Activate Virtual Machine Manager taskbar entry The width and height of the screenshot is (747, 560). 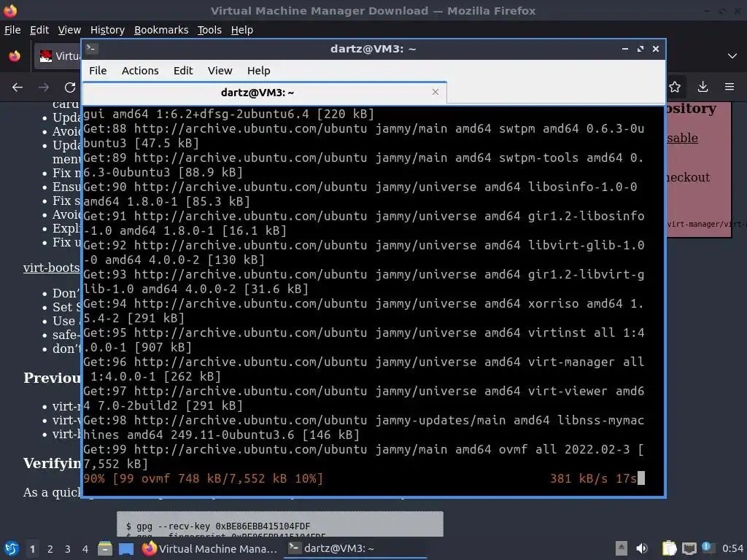point(209,548)
